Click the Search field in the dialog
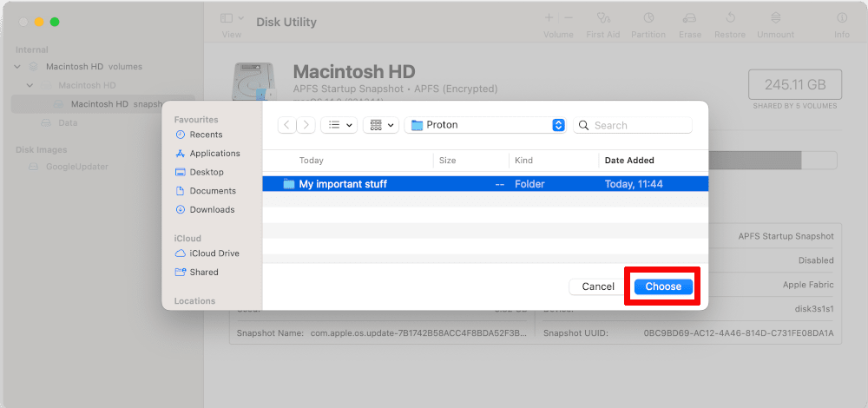The height and width of the screenshot is (408, 868). [633, 125]
